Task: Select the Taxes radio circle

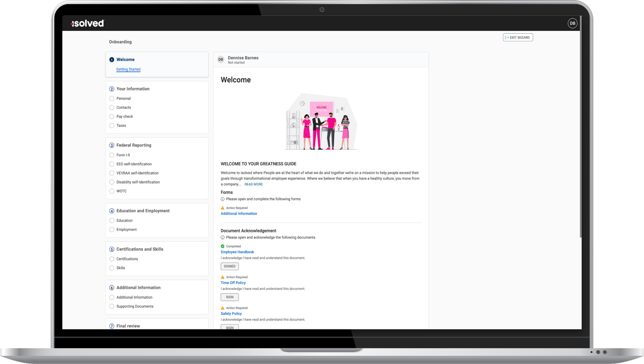Action: (111, 125)
